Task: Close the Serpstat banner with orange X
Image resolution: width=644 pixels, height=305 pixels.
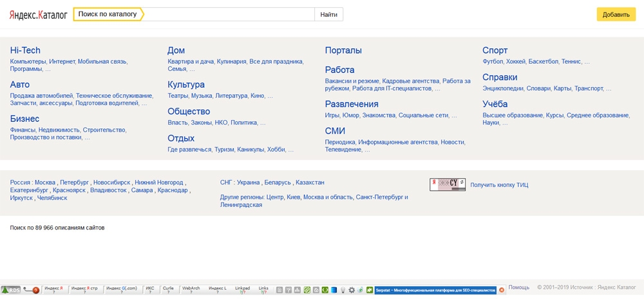Action: 502,290
